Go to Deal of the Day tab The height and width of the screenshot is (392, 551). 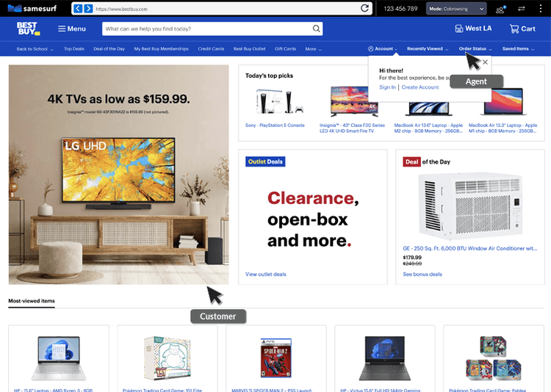109,49
